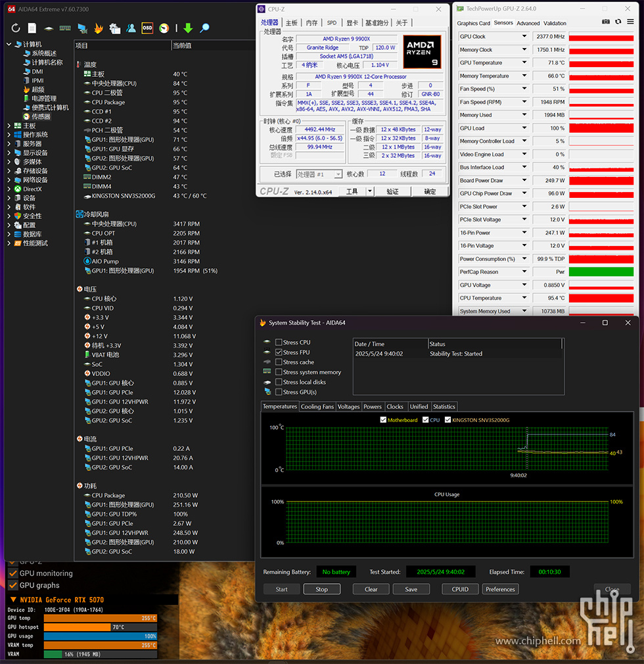
Task: Collapse the NVIDIA GeForce RTX 5070 section
Action: click(13, 600)
